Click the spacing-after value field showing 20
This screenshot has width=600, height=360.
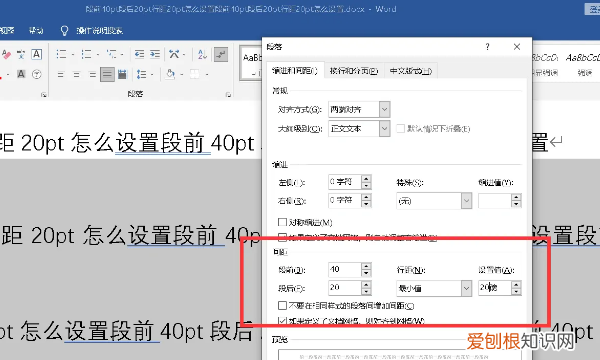click(x=344, y=288)
